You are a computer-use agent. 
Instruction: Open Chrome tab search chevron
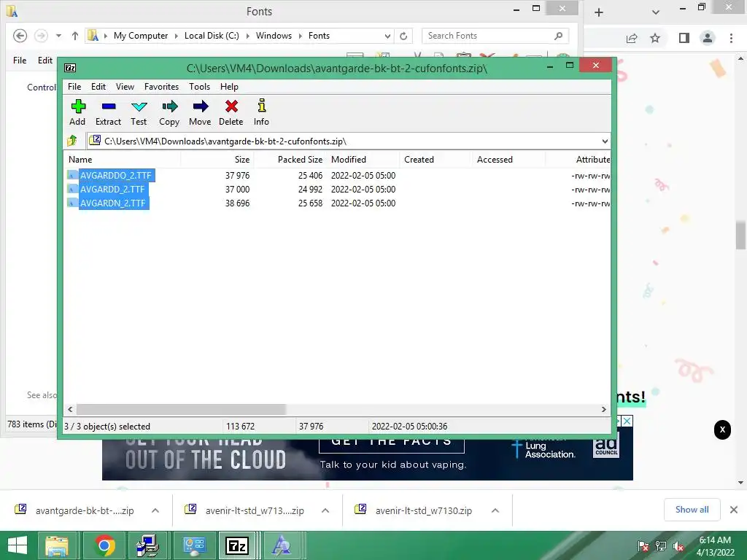[x=656, y=12]
